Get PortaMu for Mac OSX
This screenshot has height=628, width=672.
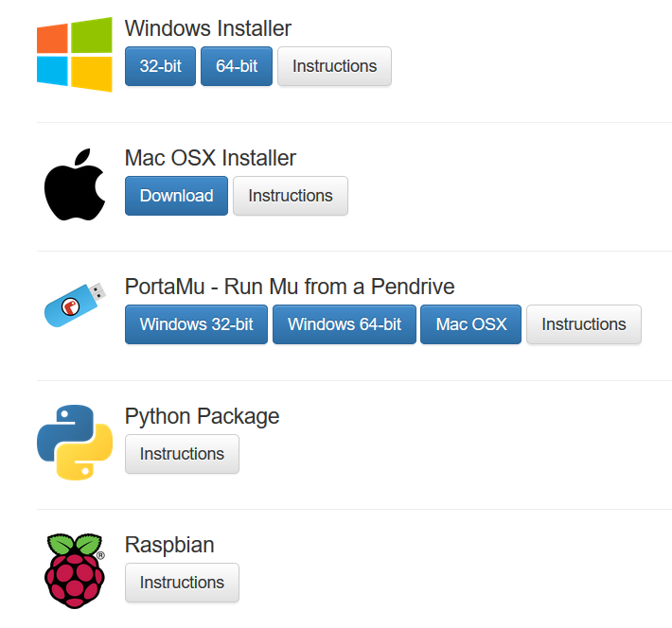coord(471,324)
